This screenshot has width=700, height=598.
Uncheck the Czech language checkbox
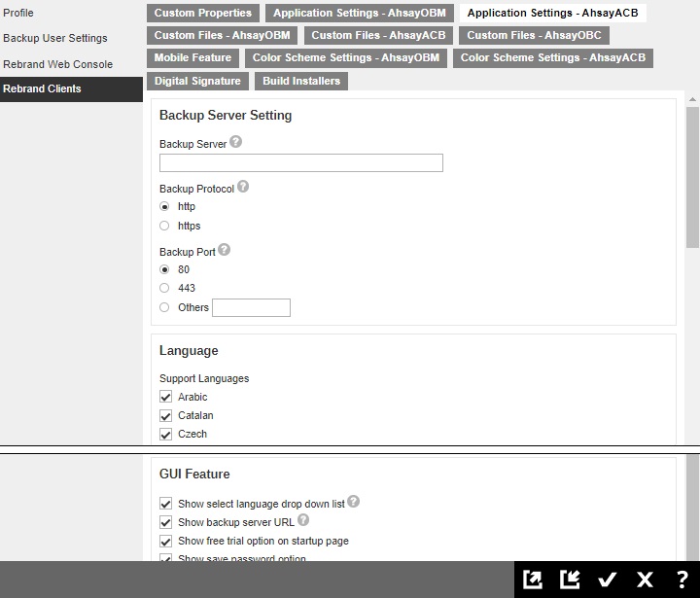[165, 434]
